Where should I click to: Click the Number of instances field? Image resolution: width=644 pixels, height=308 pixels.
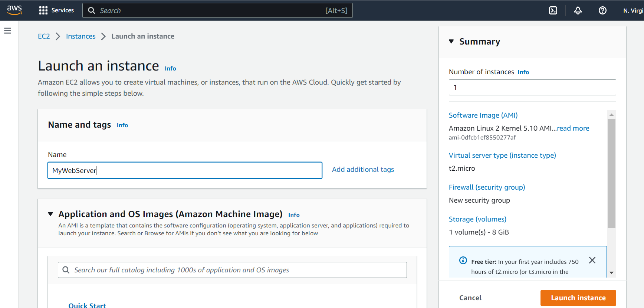coord(532,87)
